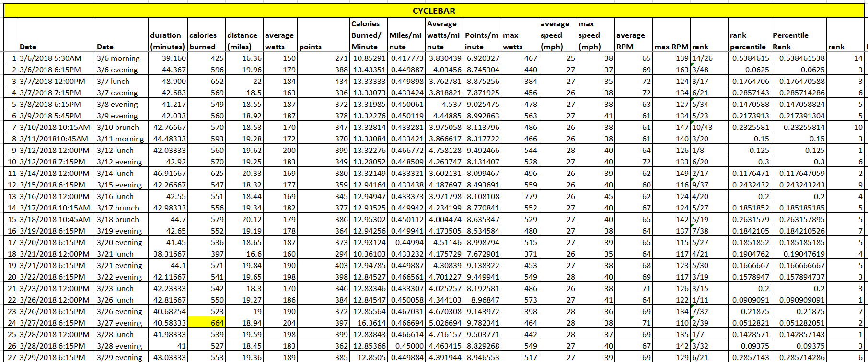Image resolution: width=868 pixels, height=362 pixels.
Task: Select the 0.0625 rank percentile cell
Action: 749,70
